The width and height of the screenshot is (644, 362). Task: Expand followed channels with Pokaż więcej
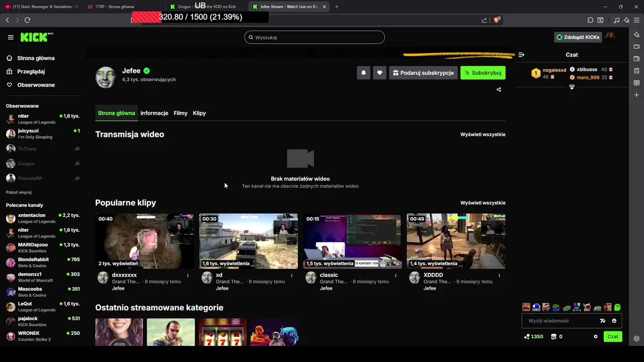pyautogui.click(x=19, y=193)
